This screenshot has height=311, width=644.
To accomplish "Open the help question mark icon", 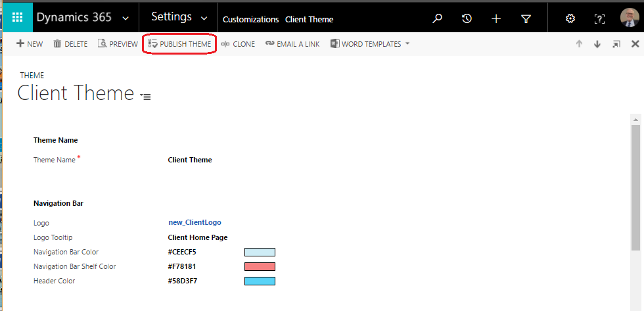I will pyautogui.click(x=599, y=18).
